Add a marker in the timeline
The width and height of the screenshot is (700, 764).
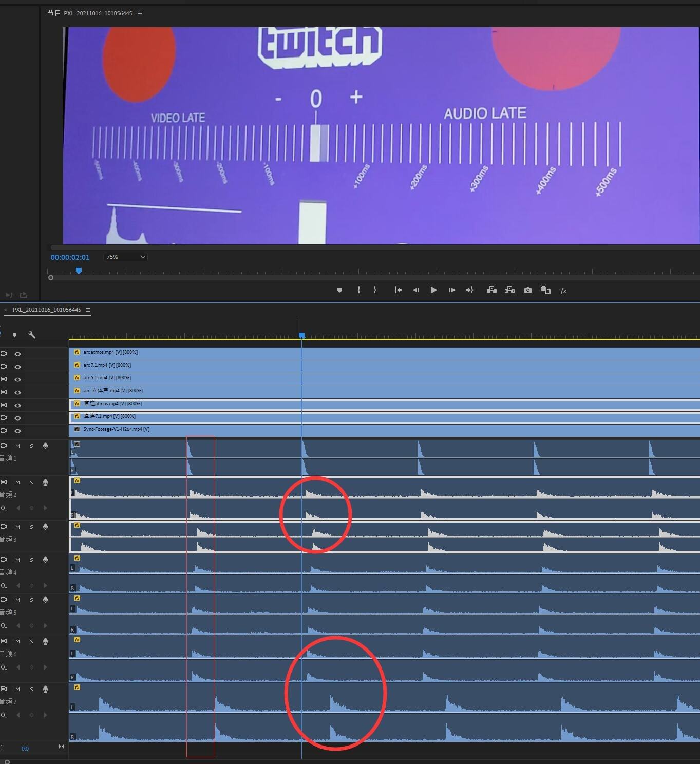click(x=15, y=335)
